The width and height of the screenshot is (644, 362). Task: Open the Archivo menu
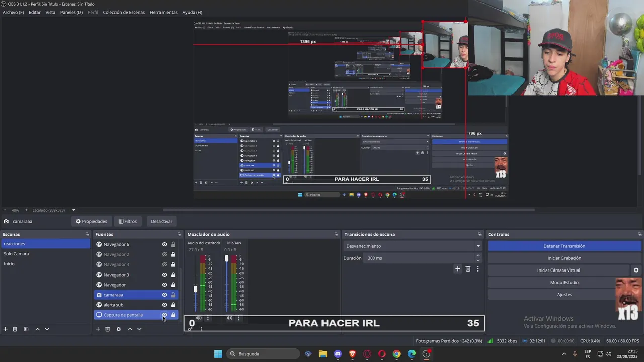[x=13, y=12]
